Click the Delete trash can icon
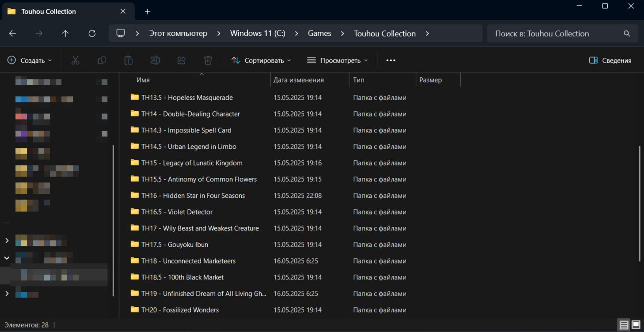The image size is (644, 332). click(208, 60)
